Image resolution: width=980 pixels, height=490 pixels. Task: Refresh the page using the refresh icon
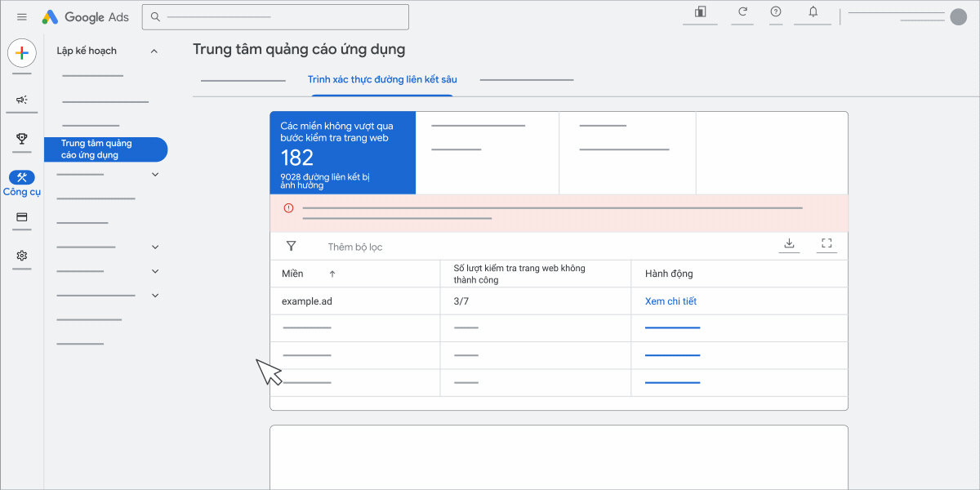pos(742,13)
